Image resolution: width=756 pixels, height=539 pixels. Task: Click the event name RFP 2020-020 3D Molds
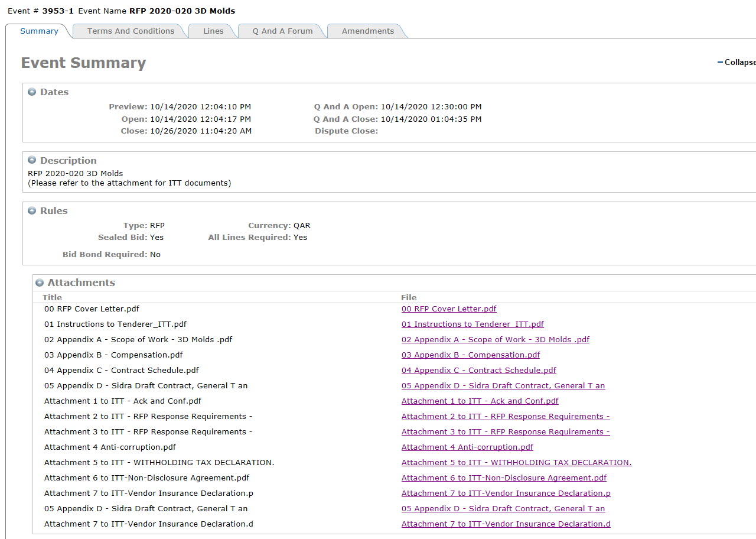[x=182, y=11]
